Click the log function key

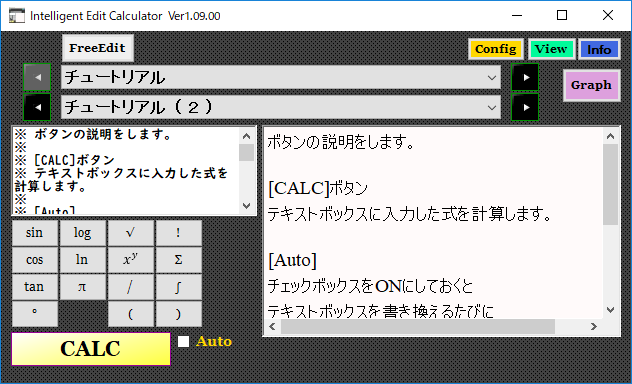[x=83, y=233]
